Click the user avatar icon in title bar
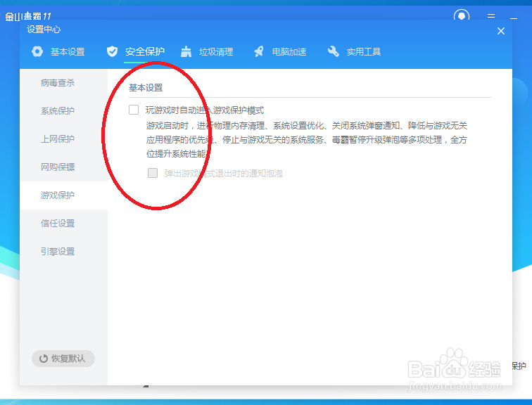Screen dimensions: 532x405 click(x=462, y=15)
